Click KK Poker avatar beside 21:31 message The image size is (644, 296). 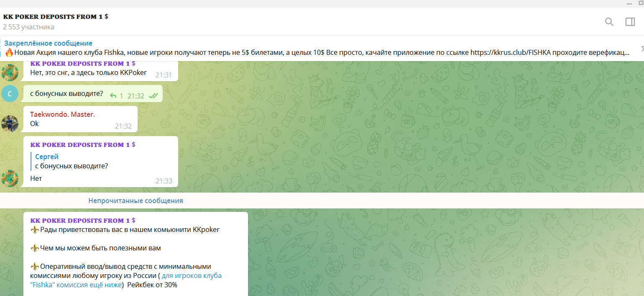pyautogui.click(x=10, y=72)
